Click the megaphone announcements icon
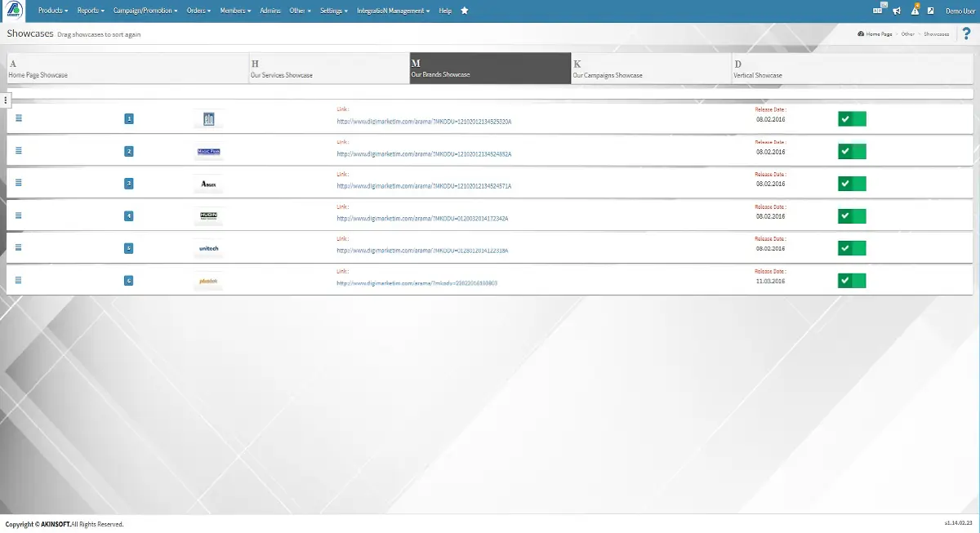The height and width of the screenshot is (533, 980). (x=897, y=11)
